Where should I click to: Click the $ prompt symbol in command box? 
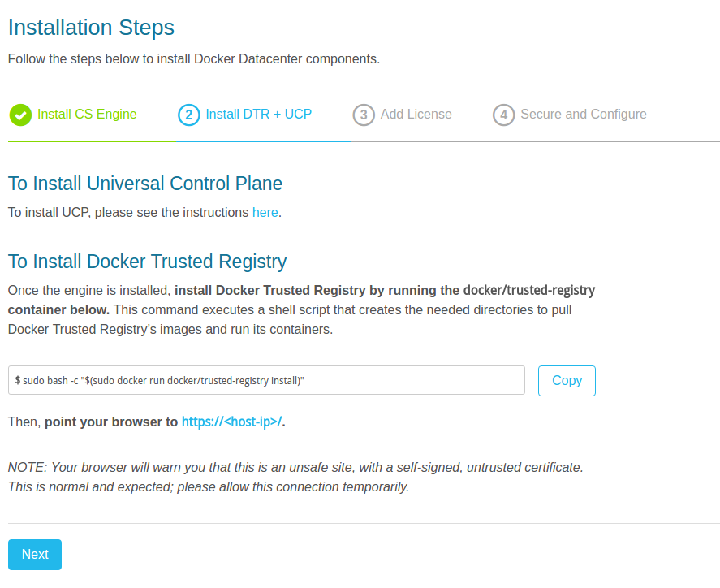(x=18, y=381)
